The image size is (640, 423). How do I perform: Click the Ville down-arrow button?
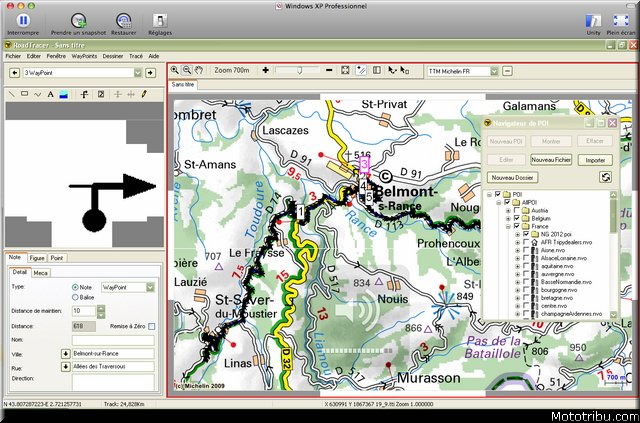coord(65,354)
